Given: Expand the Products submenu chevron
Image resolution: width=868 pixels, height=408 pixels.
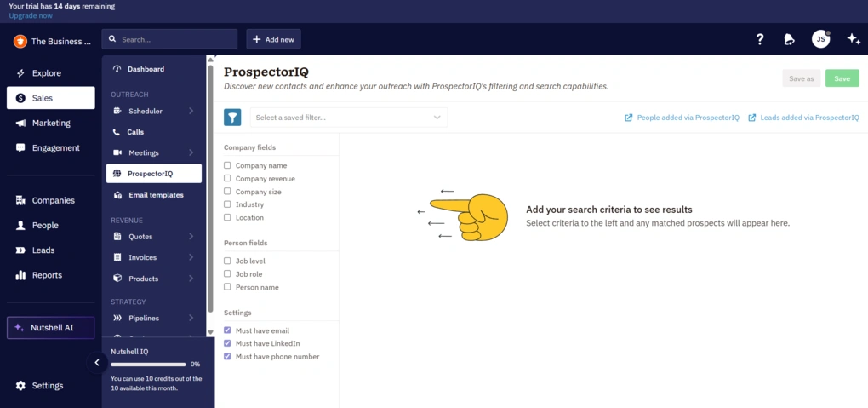Looking at the screenshot, I should tap(191, 279).
